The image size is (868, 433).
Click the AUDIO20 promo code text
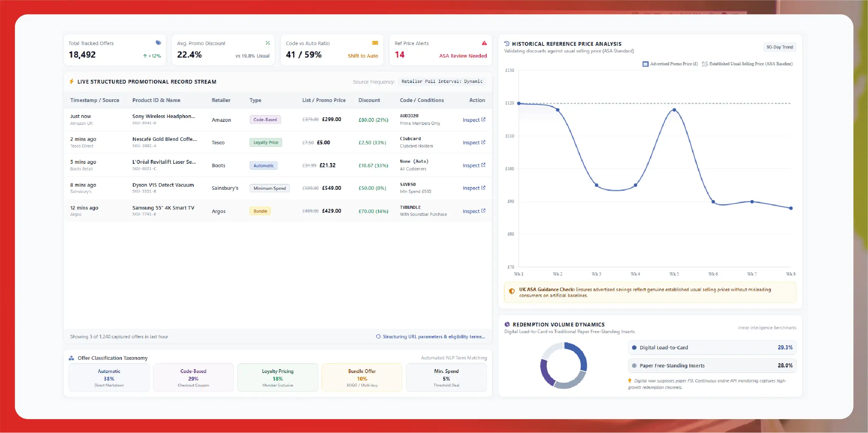(409, 116)
